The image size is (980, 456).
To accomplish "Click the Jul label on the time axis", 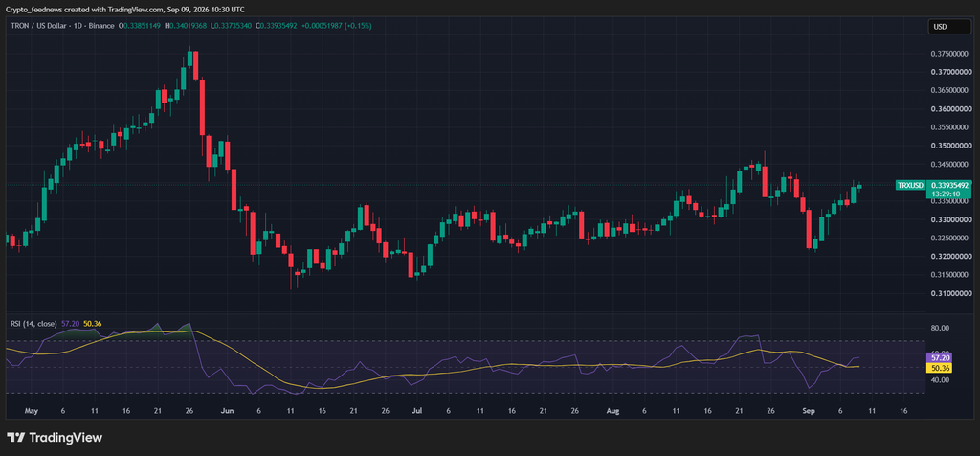I will pos(417,412).
